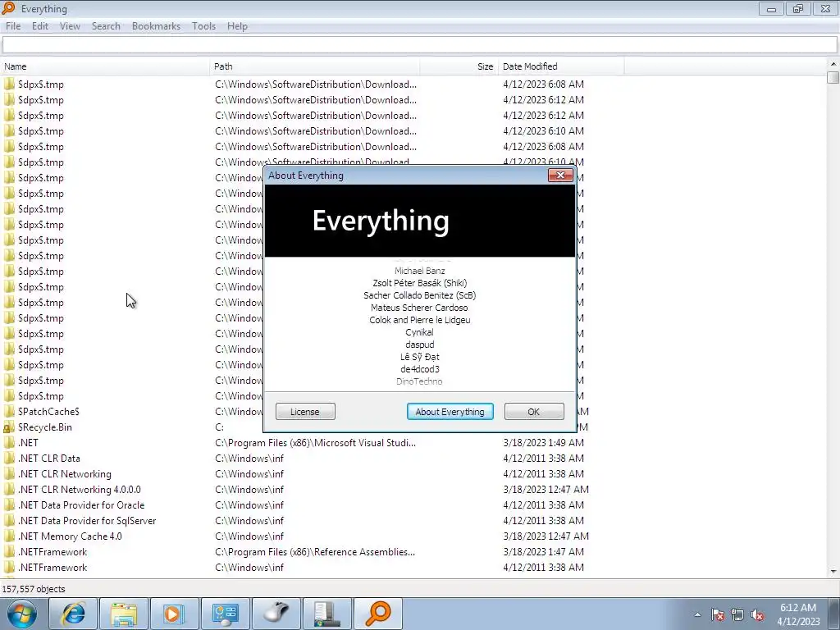The width and height of the screenshot is (840, 630).
Task: Click the Everything magnifier title bar icon
Action: [8, 8]
